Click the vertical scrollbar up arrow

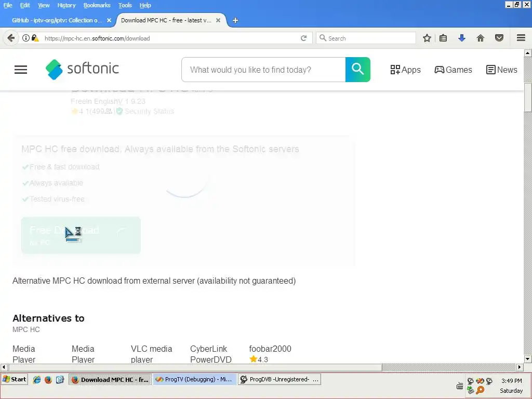point(528,53)
